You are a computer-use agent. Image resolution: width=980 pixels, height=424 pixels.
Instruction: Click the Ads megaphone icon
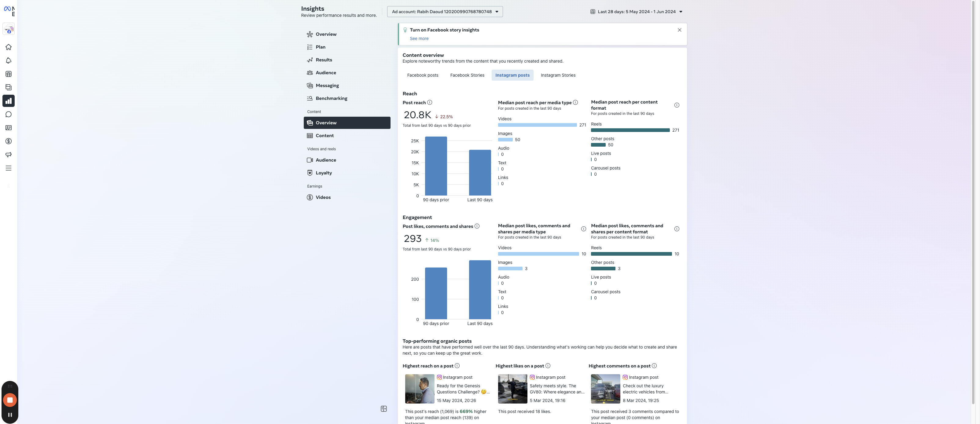[8, 155]
